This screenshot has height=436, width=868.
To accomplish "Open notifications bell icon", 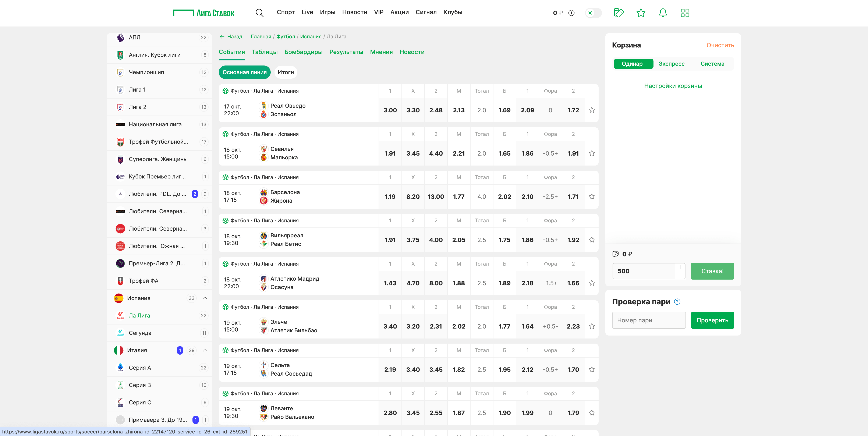I will tap(662, 13).
